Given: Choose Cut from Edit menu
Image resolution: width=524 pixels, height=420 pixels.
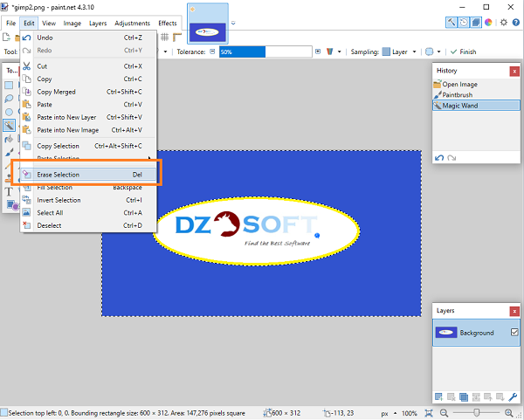Looking at the screenshot, I should [x=88, y=66].
